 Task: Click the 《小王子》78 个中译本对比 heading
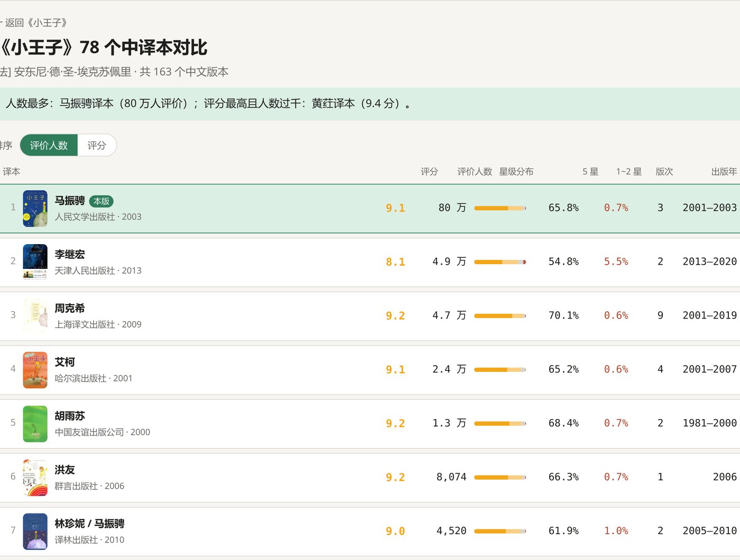(x=104, y=48)
